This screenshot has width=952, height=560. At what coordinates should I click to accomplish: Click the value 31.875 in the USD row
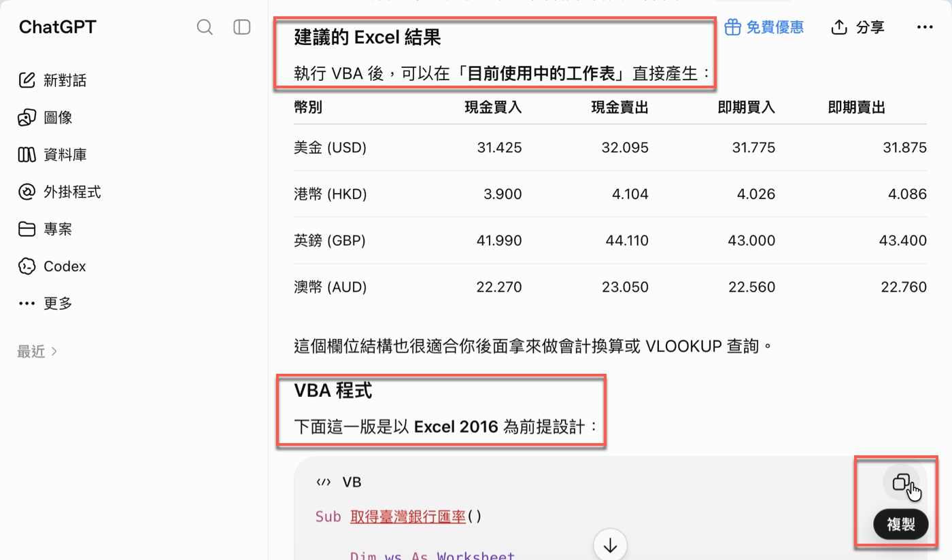coord(905,147)
